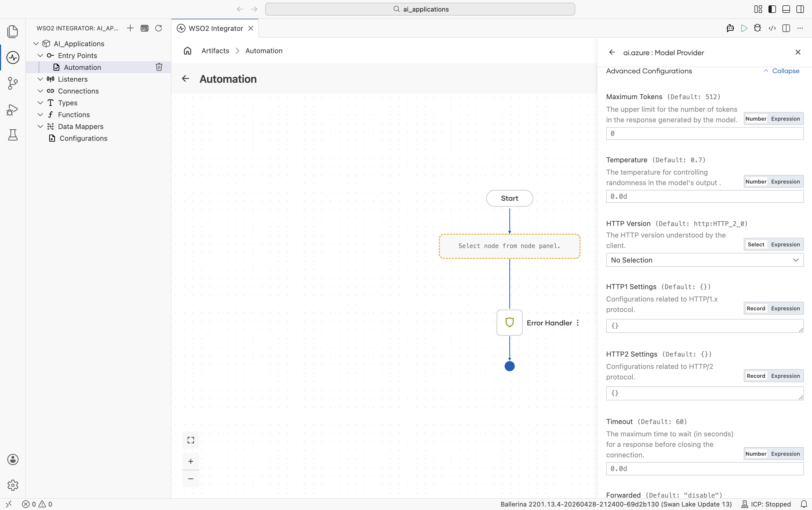Open Manage settings gear icon
The height and width of the screenshot is (510, 812).
pyautogui.click(x=12, y=485)
